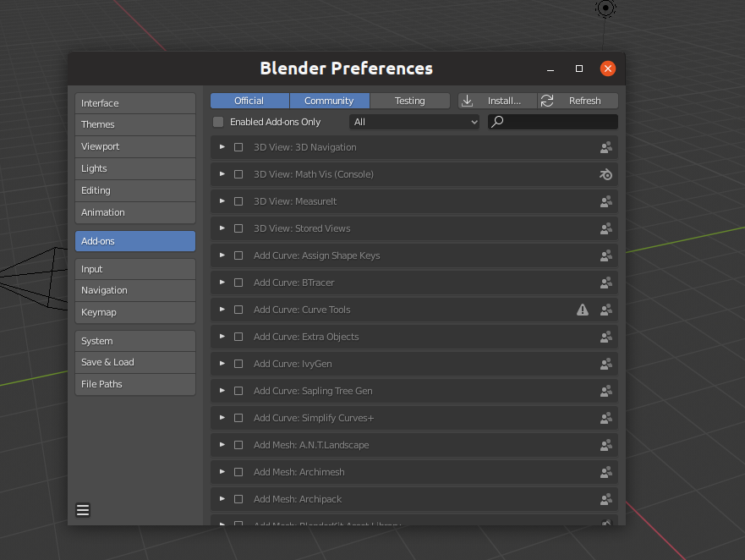Screen dimensions: 745x560
Task: Enable the Assign Shape Keys add-on
Action: [x=238, y=255]
